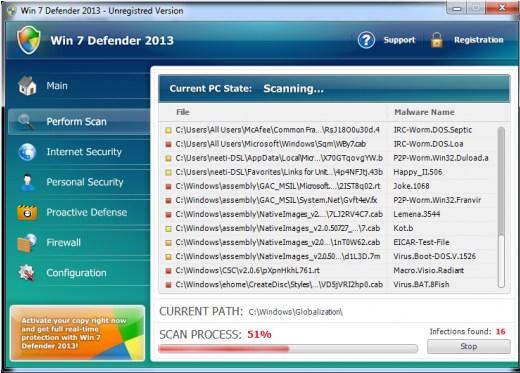Click the Configuration gear icon
Screen dimensions: 520x373
pyautogui.click(x=26, y=273)
